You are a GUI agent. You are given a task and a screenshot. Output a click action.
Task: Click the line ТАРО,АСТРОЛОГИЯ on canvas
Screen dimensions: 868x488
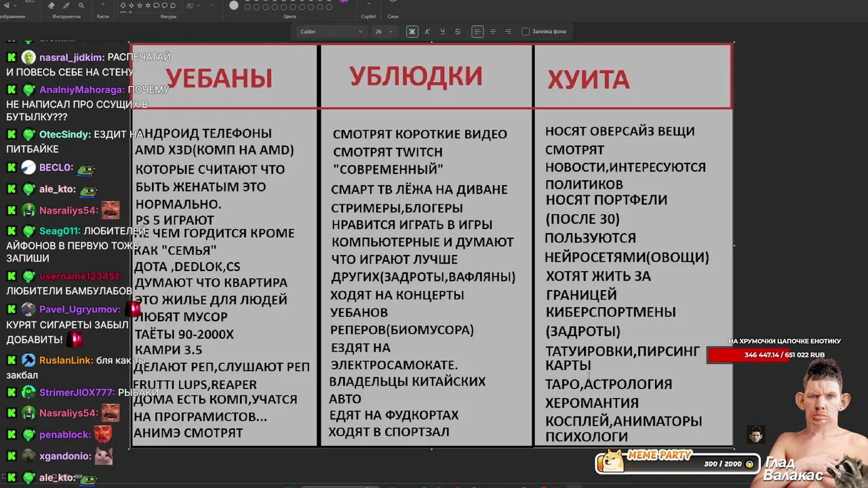(x=609, y=384)
